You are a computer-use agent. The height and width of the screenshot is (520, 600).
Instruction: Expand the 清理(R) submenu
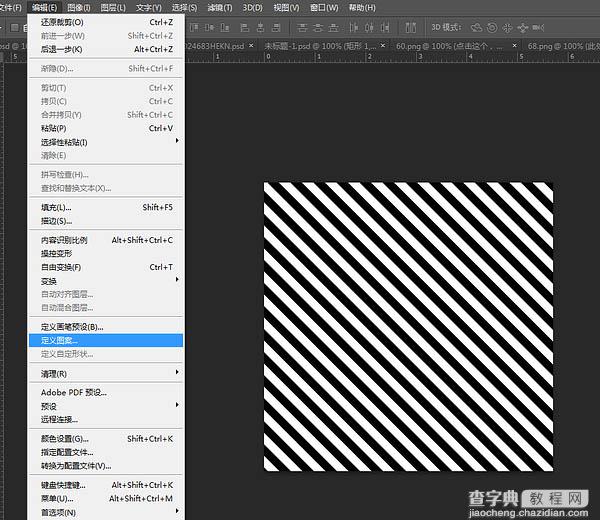pos(106,373)
